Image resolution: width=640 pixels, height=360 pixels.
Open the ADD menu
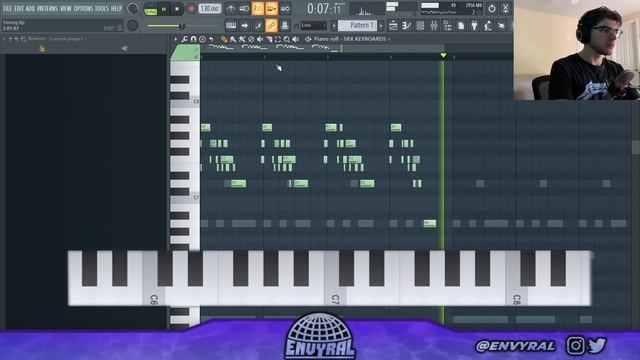coord(30,8)
